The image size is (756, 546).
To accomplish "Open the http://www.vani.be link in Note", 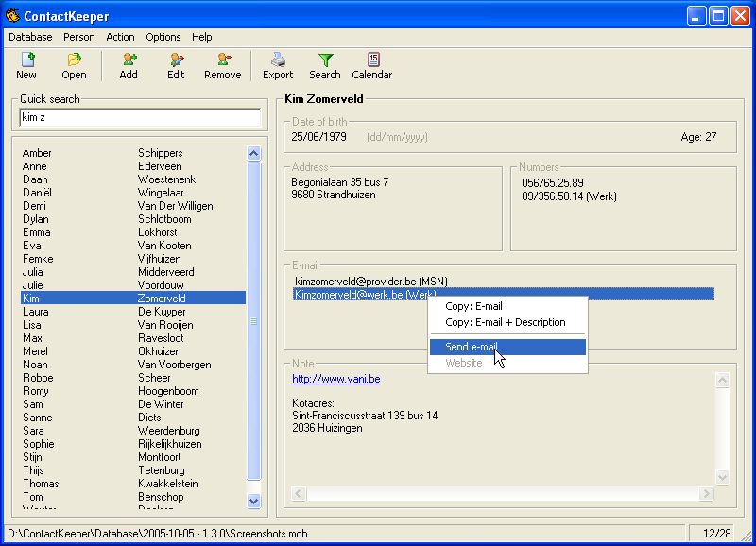I will [x=335, y=379].
